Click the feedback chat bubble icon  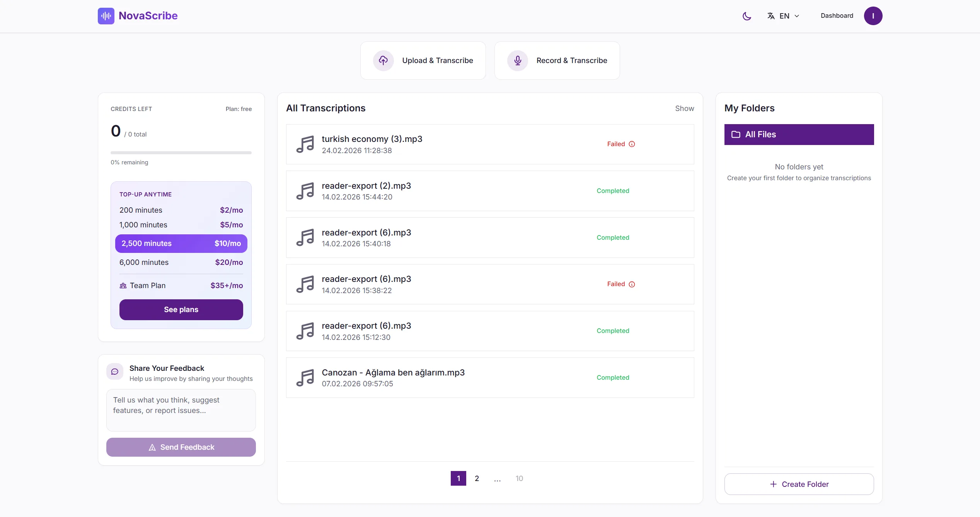point(115,371)
